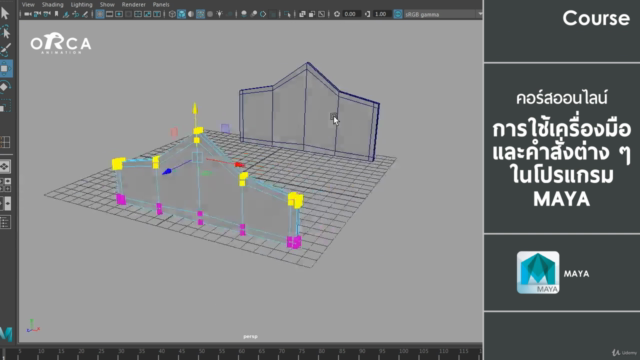Click the Gamma field showing 1.00
The height and width of the screenshot is (360, 640).
click(x=382, y=14)
